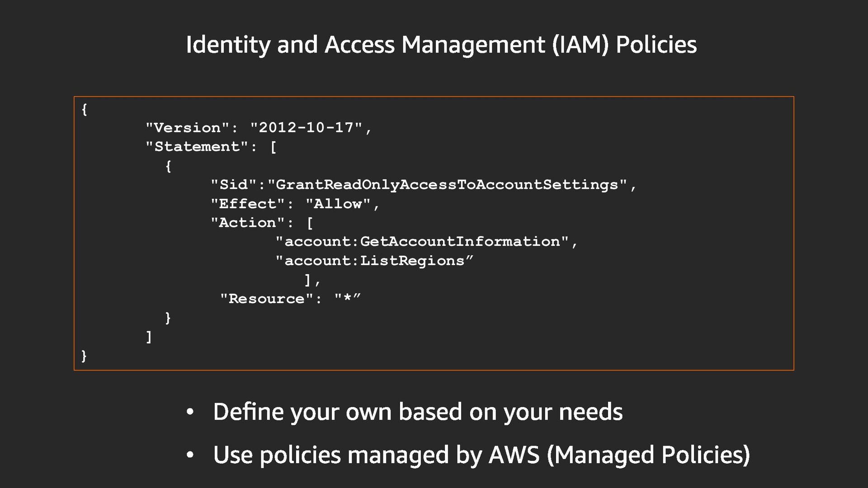Click the closing square bracket of Statement
Image resolution: width=868 pixels, height=488 pixels.
(149, 337)
